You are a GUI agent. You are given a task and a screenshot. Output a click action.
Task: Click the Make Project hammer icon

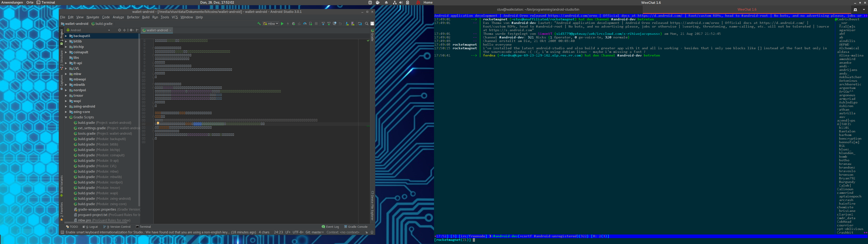(x=259, y=23)
